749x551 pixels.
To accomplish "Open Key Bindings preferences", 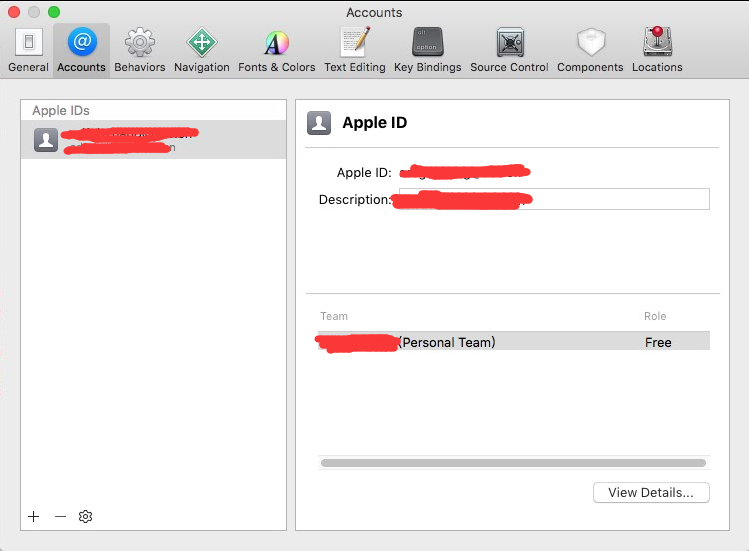I will [427, 50].
